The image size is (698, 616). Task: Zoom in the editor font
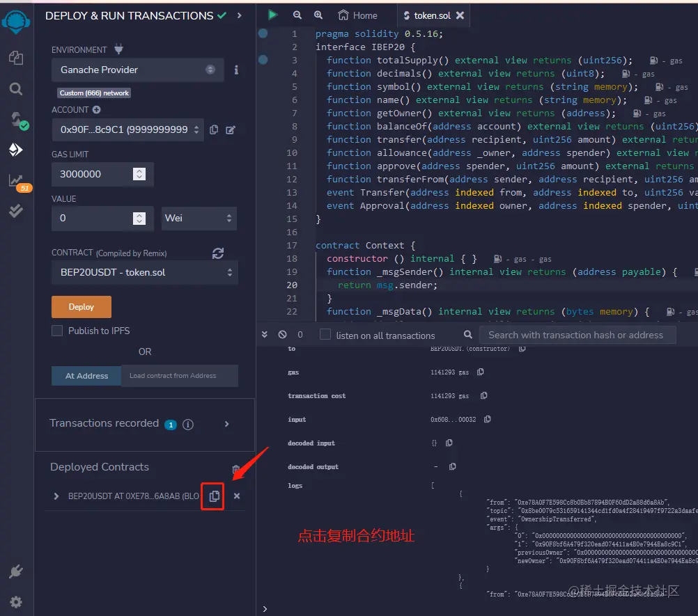click(x=318, y=15)
